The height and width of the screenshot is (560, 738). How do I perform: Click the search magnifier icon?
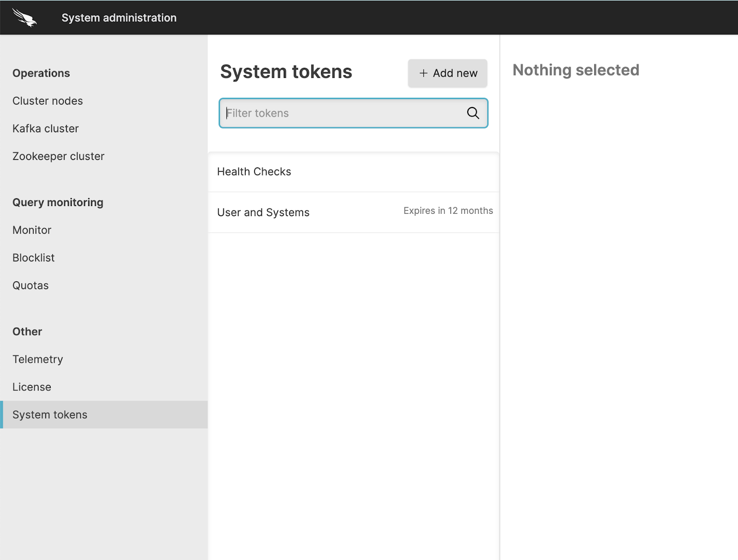point(473,113)
